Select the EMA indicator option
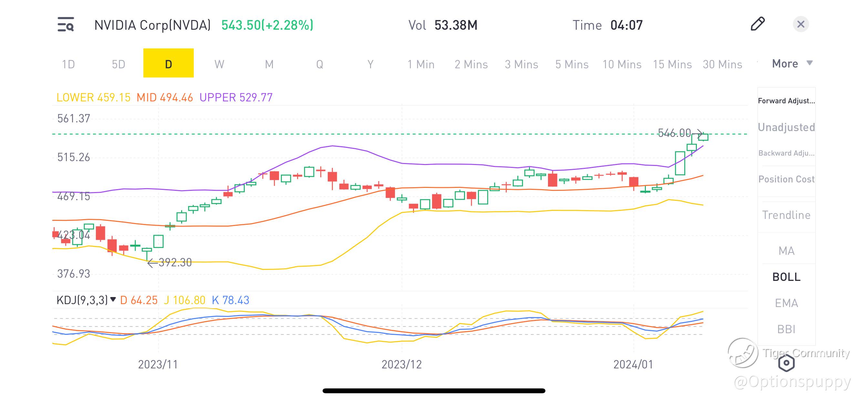868x401 pixels. 786,303
